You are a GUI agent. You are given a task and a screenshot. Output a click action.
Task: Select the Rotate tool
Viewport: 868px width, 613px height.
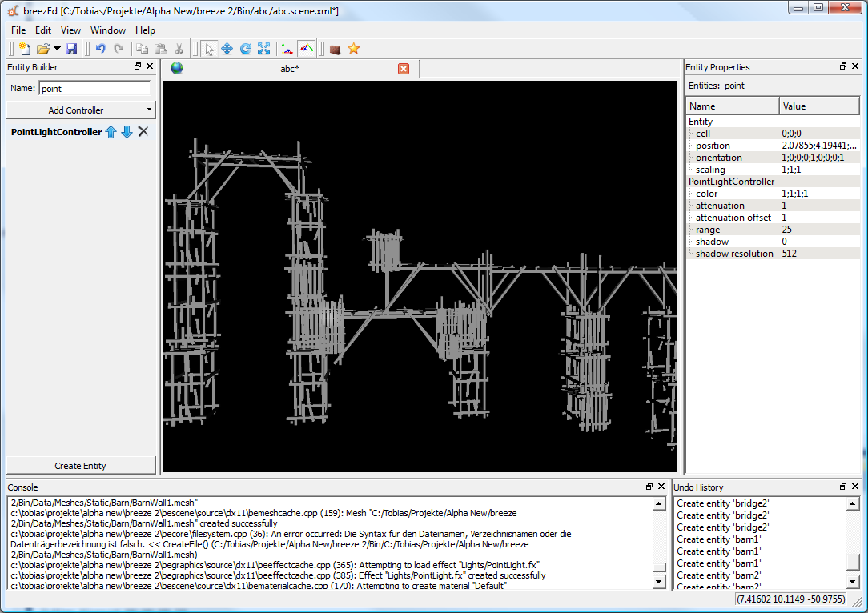click(x=245, y=50)
